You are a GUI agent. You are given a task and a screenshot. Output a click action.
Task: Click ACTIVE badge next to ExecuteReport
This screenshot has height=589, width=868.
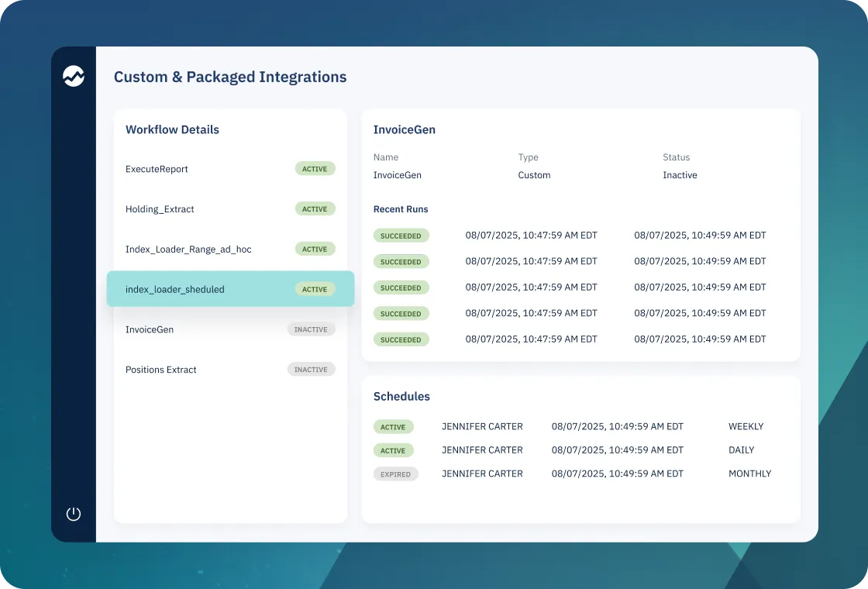coord(315,169)
